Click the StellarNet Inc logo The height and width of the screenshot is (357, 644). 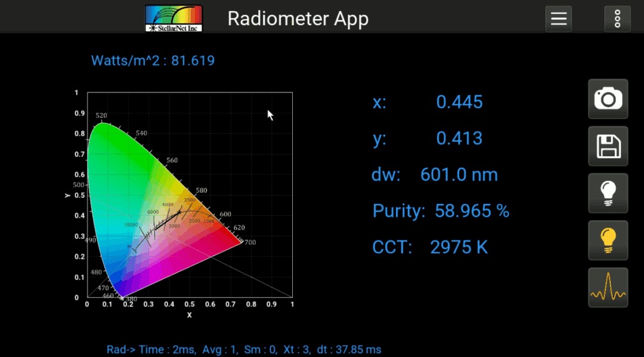(173, 18)
